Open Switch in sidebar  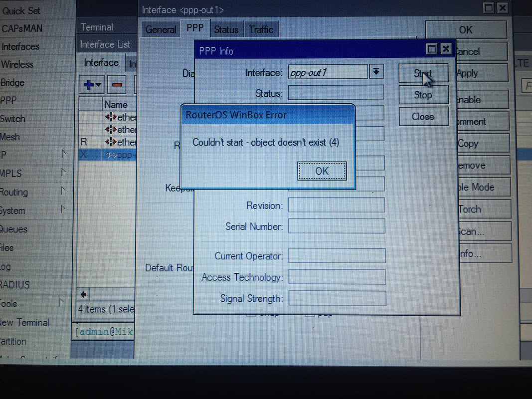[12, 119]
